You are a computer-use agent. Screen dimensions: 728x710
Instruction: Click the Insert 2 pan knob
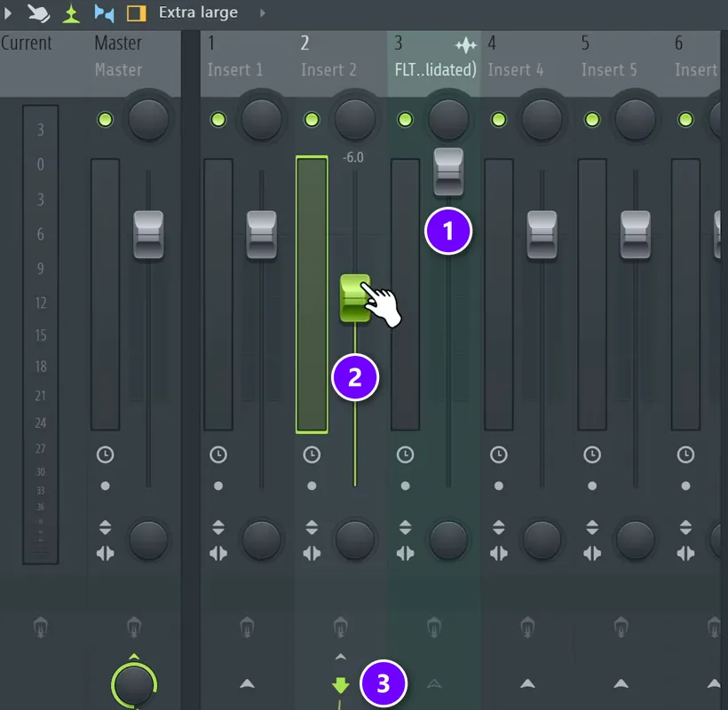point(355,120)
